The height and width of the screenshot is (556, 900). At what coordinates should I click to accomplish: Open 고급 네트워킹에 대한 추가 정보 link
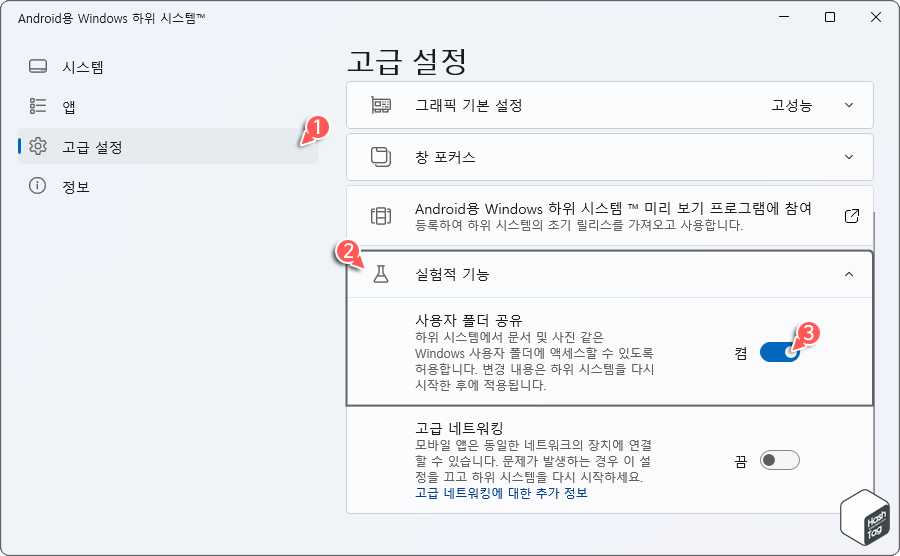501,493
